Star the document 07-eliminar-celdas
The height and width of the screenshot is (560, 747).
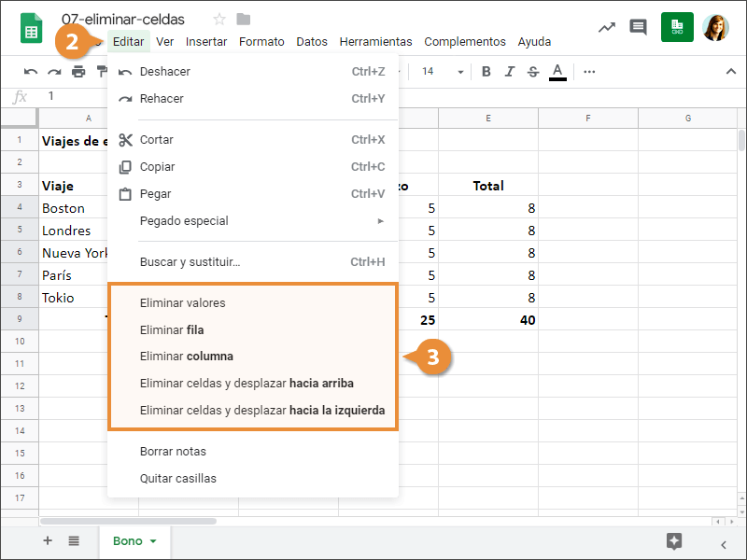coord(219,20)
